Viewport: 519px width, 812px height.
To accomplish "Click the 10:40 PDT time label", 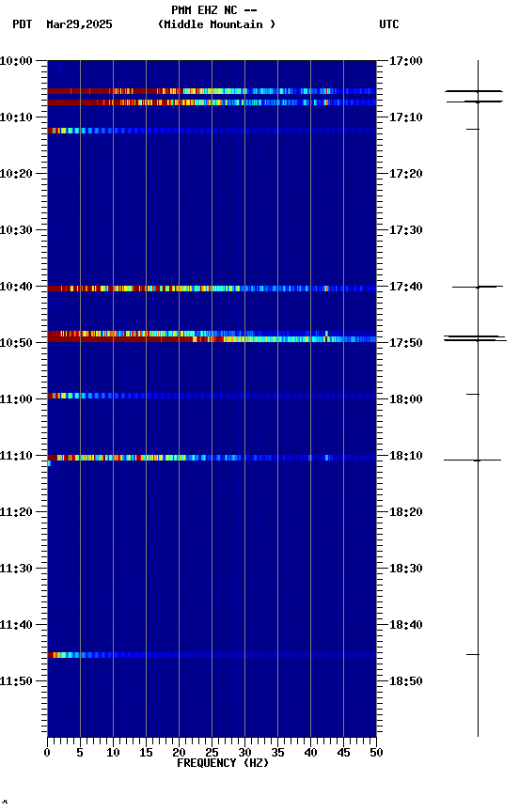I will click(x=16, y=287).
